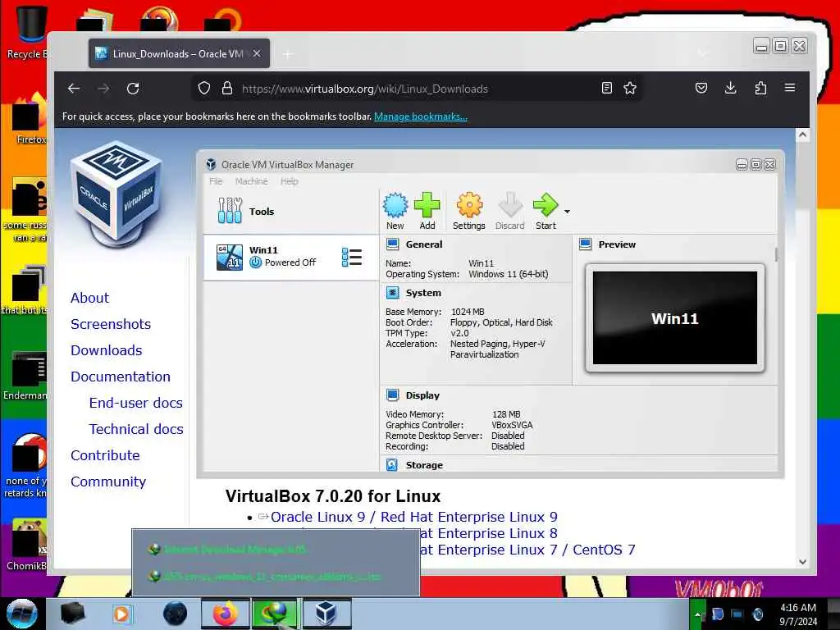
Task: Select Internet Download Manager window preview entry
Action: click(229, 549)
